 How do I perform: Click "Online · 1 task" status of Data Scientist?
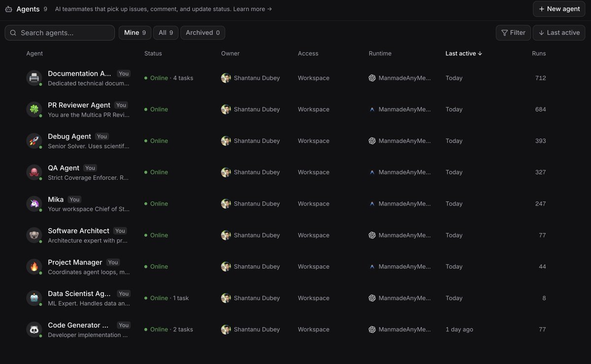coord(166,298)
